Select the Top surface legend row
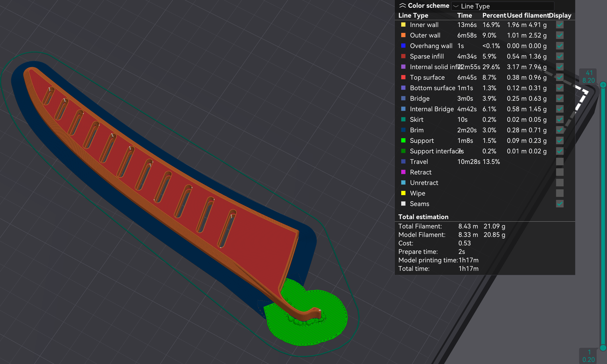 [x=485, y=78]
